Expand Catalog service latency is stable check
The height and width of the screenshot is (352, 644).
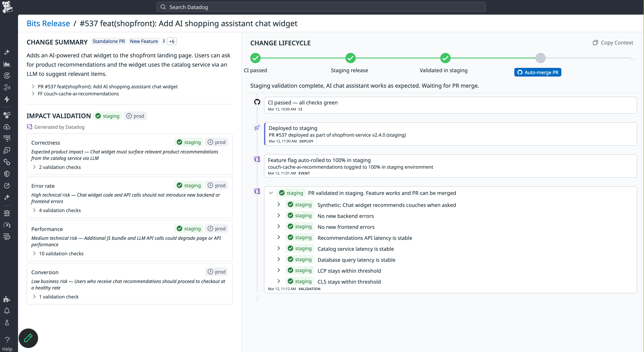point(279,248)
